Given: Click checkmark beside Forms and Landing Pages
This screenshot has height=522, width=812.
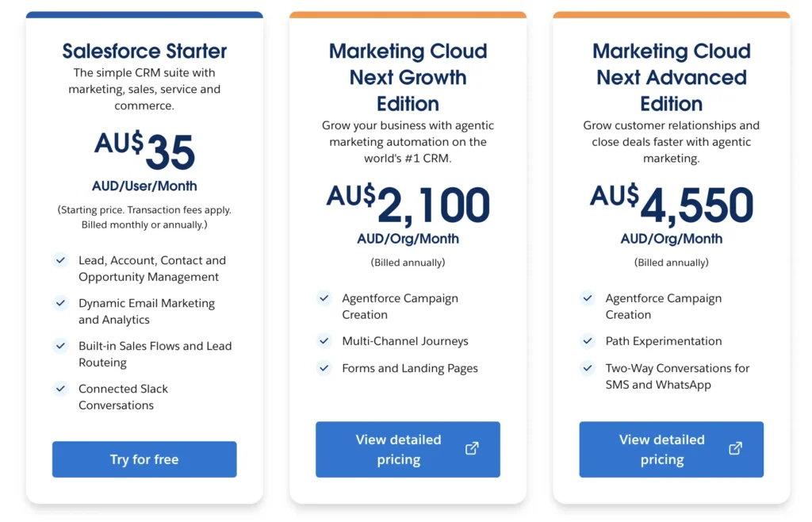Looking at the screenshot, I should (324, 368).
